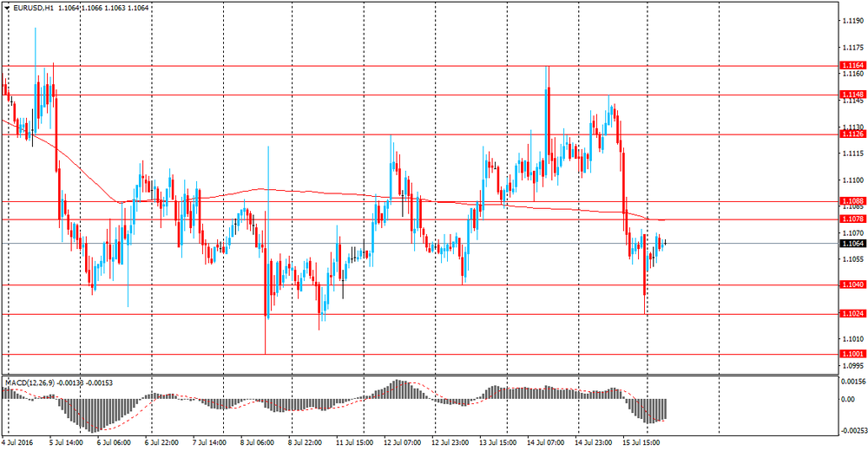The image size is (868, 451).
Task: Select the 1.1126 red price level label
Action: (x=852, y=134)
